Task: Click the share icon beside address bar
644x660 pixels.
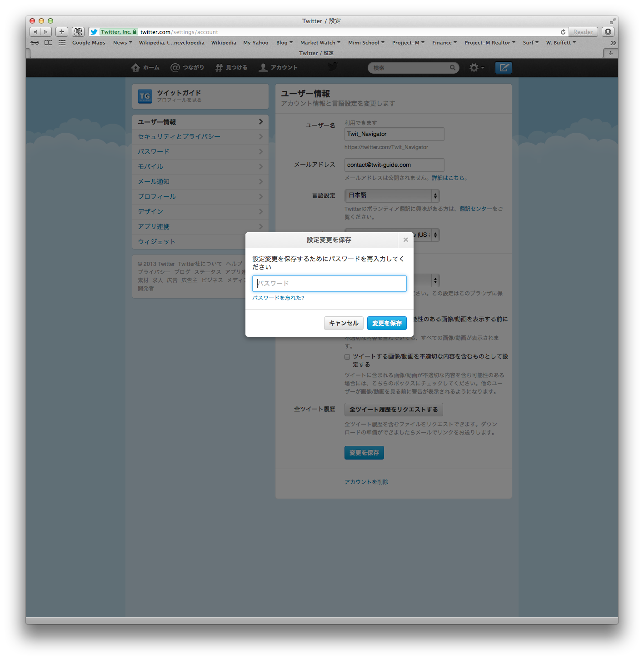Action: tap(78, 32)
